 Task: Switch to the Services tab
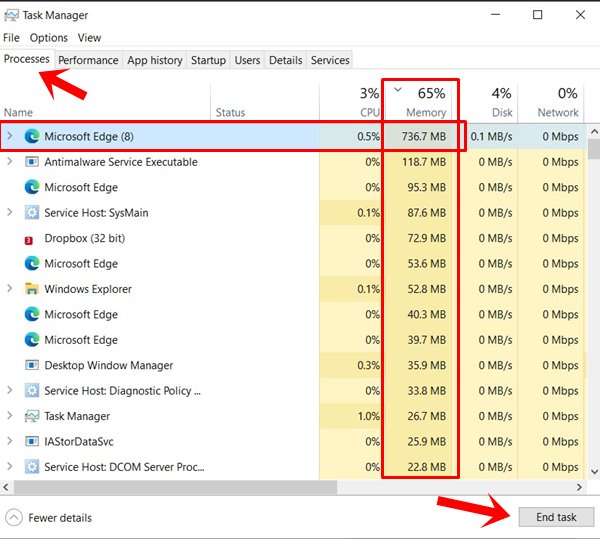point(330,60)
